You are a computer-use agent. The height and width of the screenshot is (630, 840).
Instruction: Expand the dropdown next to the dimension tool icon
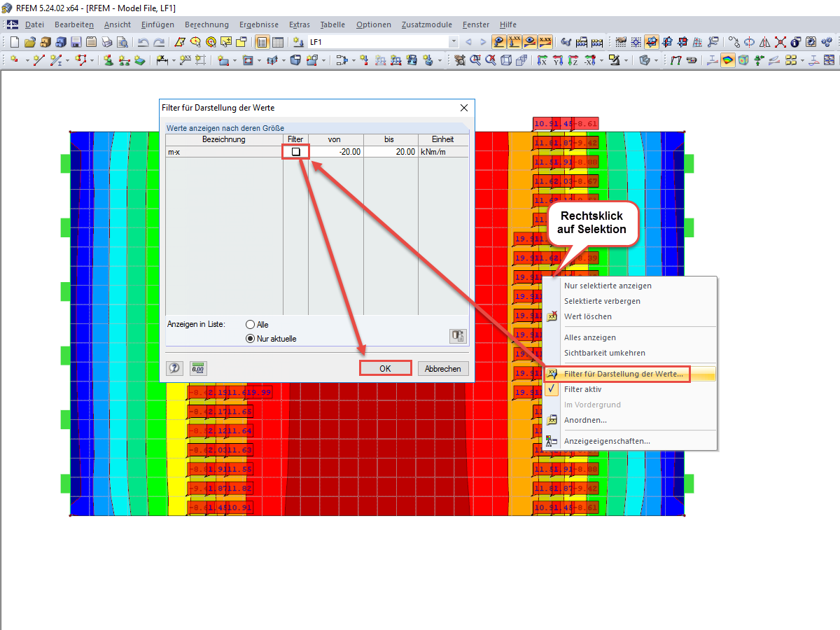pos(174,60)
